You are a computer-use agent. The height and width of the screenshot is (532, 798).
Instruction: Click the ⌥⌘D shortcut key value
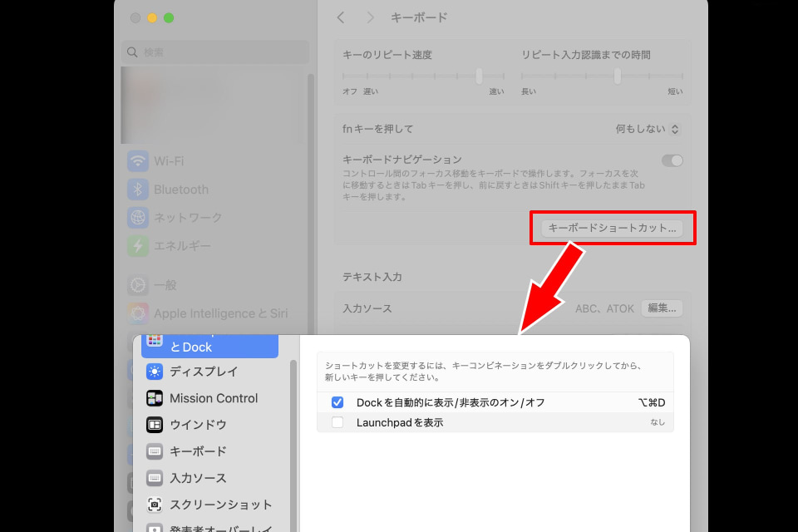(652, 402)
